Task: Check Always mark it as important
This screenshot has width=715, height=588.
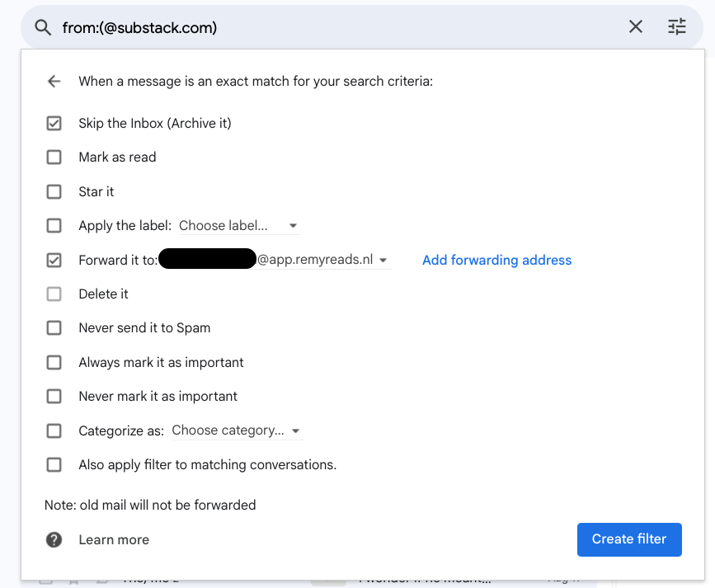Action: (x=54, y=362)
